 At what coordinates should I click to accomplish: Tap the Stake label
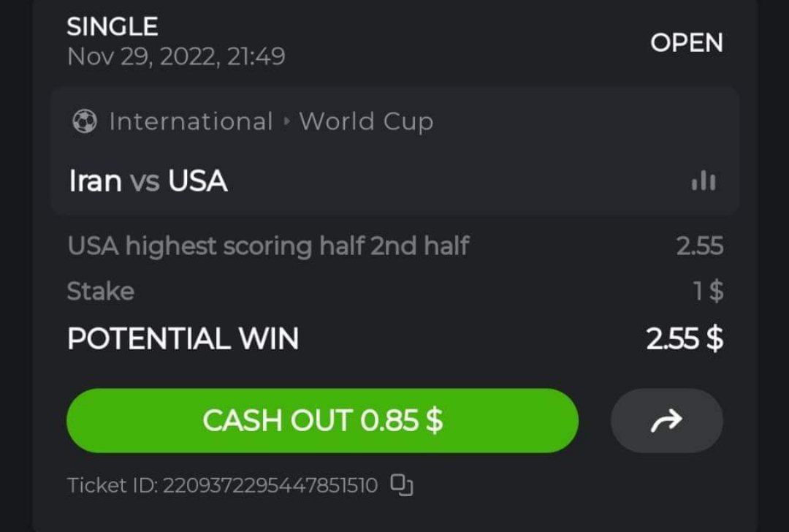click(x=101, y=292)
